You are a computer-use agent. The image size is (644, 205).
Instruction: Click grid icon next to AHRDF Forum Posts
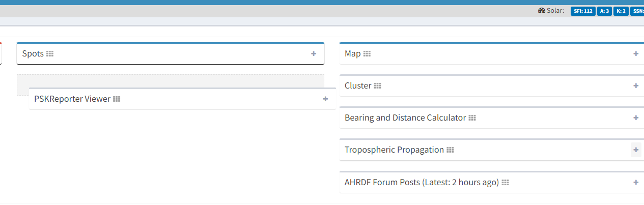(x=505, y=182)
